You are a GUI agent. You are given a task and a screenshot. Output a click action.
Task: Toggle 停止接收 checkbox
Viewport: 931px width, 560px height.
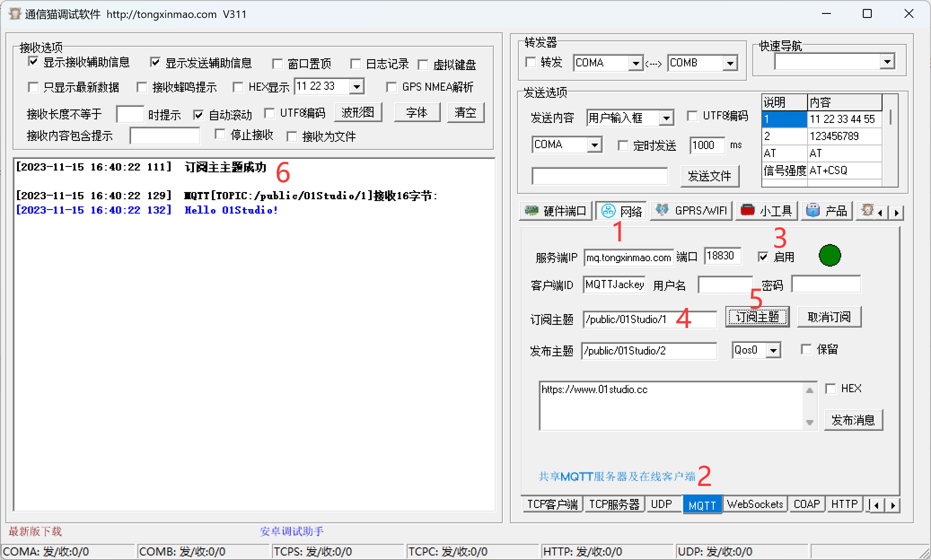220,134
